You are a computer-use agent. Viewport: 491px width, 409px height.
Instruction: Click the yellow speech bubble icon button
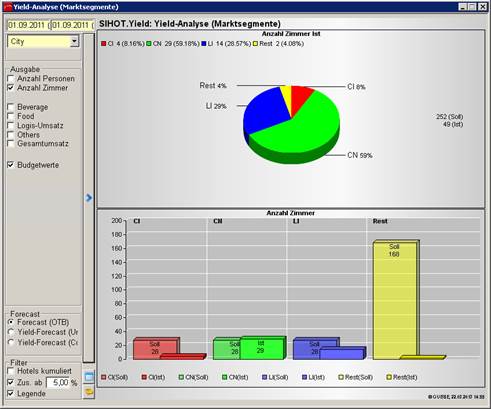click(x=89, y=391)
